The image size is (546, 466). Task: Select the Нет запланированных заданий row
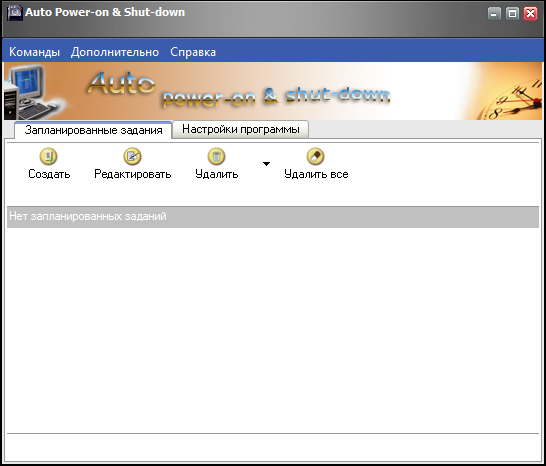coord(273,217)
